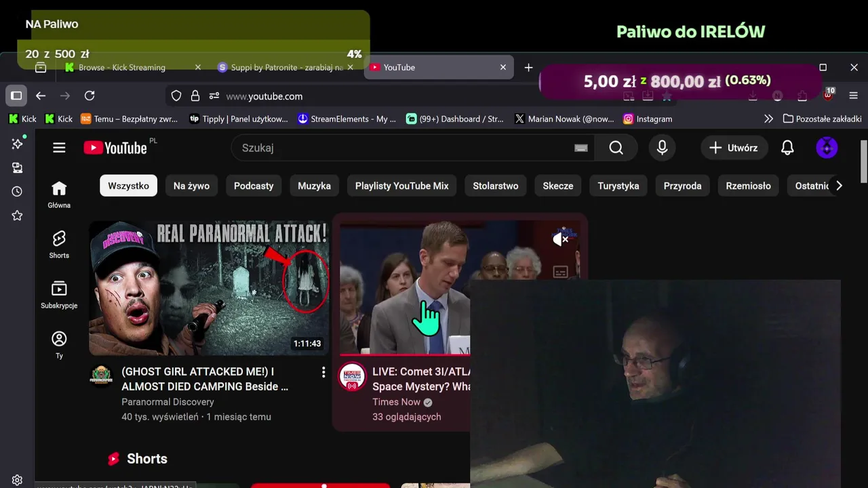Click the Utwórz create button
Viewport: 868px width, 488px height.
(x=734, y=148)
